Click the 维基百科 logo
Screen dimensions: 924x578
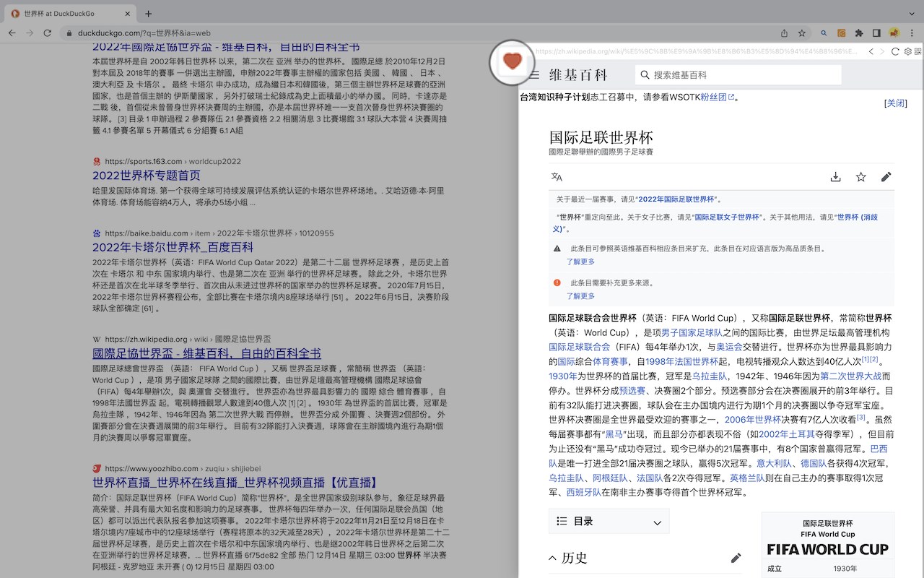pyautogui.click(x=578, y=75)
